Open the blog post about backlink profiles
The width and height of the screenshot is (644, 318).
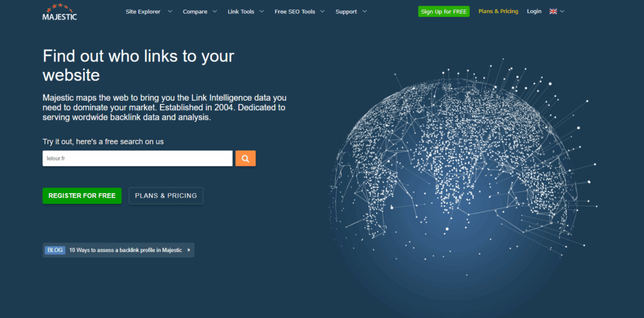pos(126,250)
